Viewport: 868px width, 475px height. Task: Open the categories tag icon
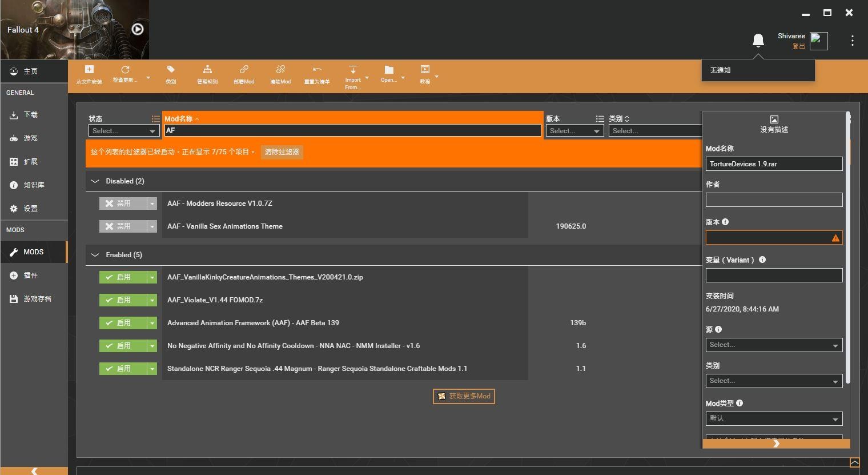pos(171,69)
